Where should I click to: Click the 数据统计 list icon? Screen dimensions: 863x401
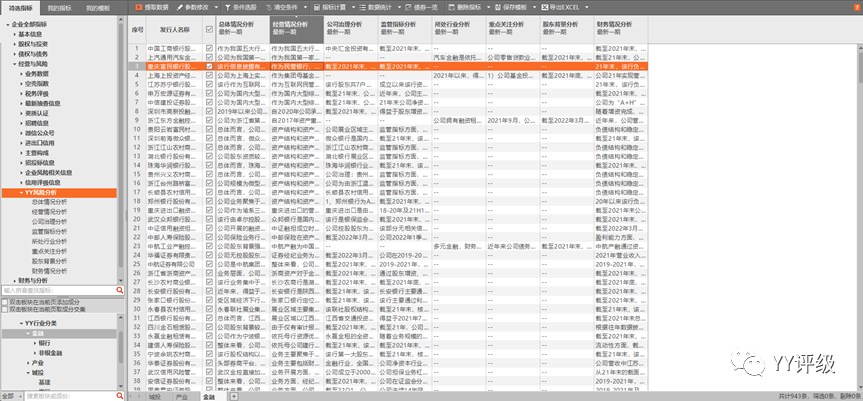[362, 8]
